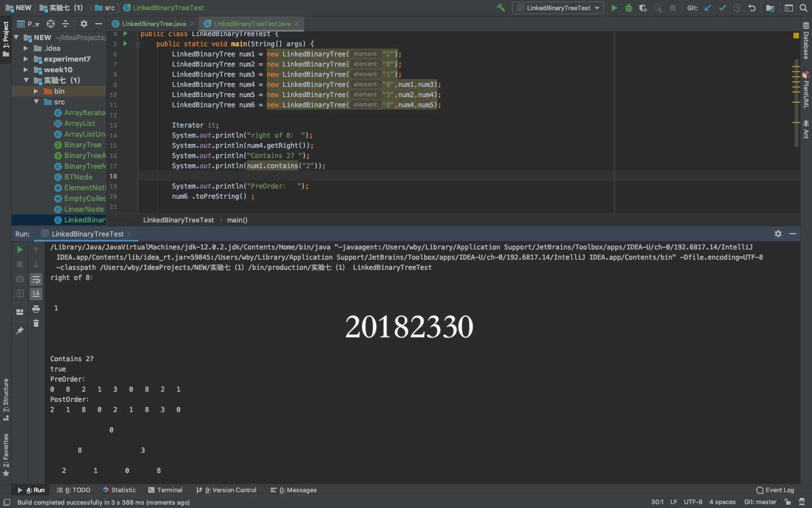
Task: Click the LF line separator in the status bar
Action: 674,502
